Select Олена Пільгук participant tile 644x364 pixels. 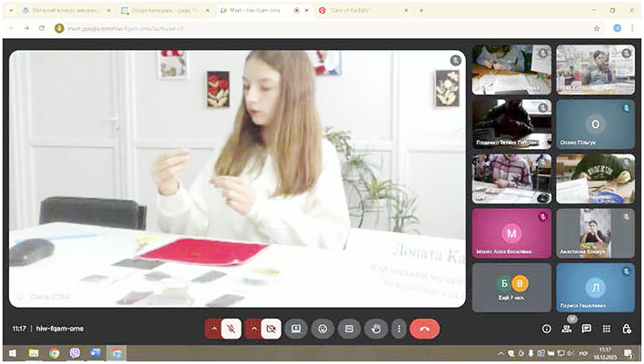[x=595, y=125]
